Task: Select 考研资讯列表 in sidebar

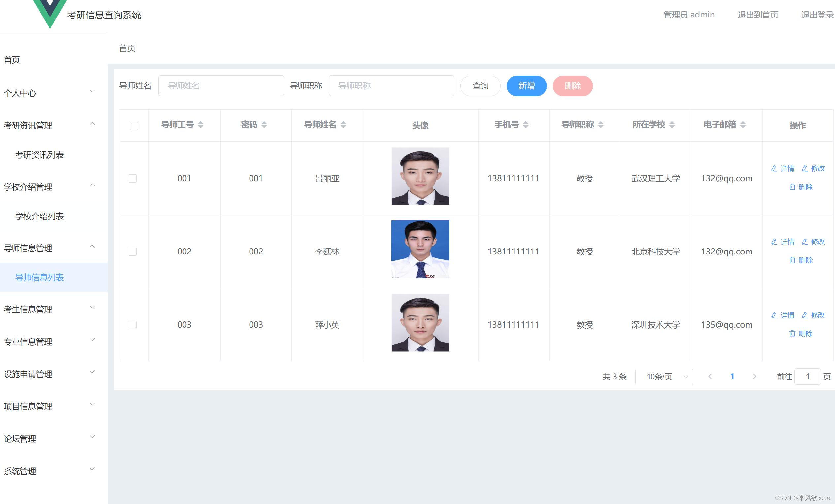Action: pyautogui.click(x=39, y=155)
